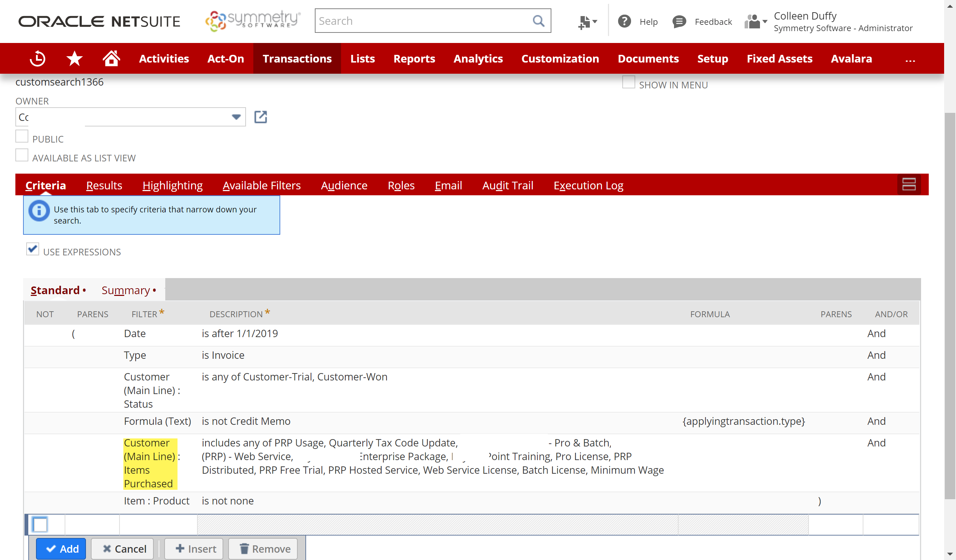Click the recent records clock icon
Screen dimensions: 956x560
[x=37, y=58]
